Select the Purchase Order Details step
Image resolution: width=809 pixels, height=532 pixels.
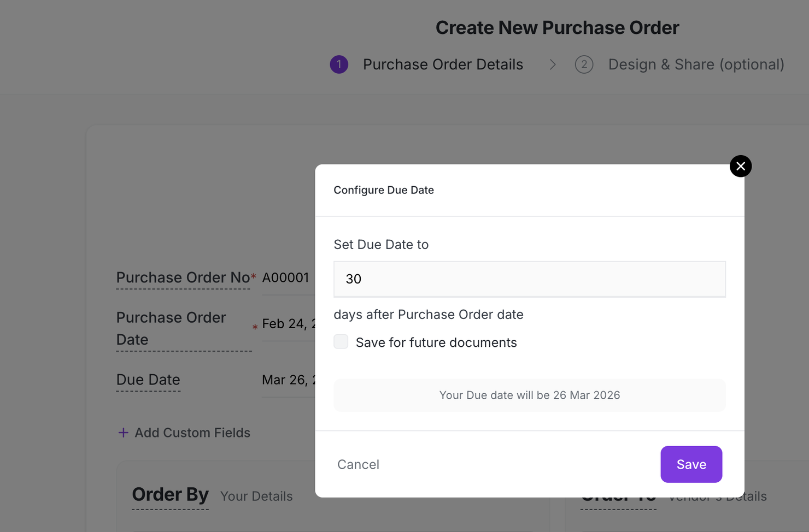(x=443, y=64)
